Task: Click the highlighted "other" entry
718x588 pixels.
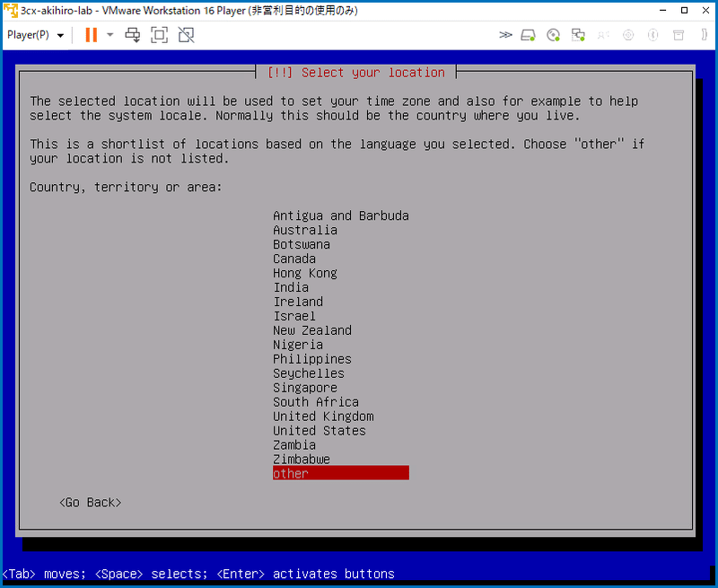Action: click(341, 473)
